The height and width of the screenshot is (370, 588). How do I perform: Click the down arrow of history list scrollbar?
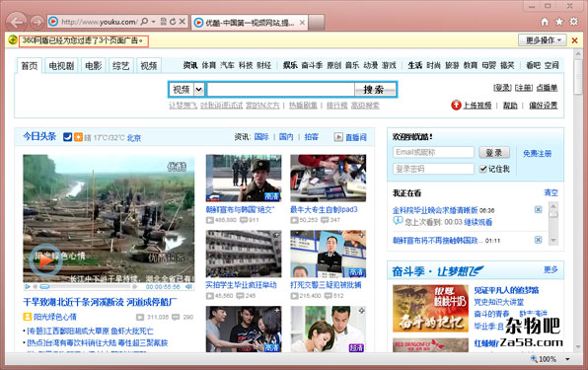coord(552,240)
